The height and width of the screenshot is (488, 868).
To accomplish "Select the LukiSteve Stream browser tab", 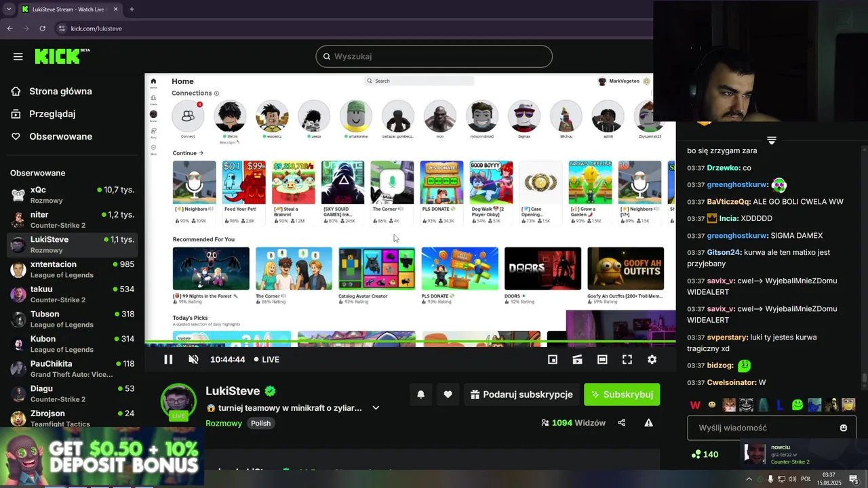I will pos(69,9).
